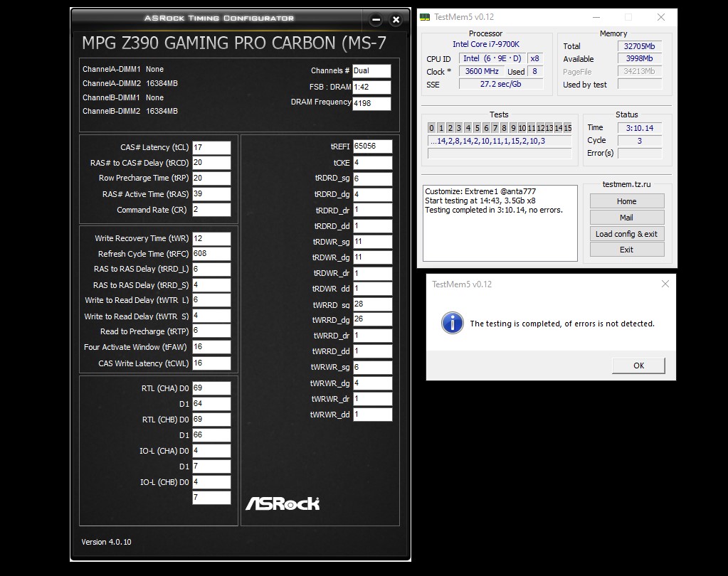Click Load config & exit button
Viewport: 728px width, 576px height.
click(627, 234)
